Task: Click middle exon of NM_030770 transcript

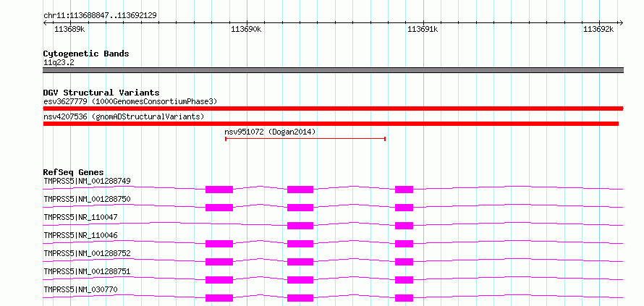Action: point(300,298)
